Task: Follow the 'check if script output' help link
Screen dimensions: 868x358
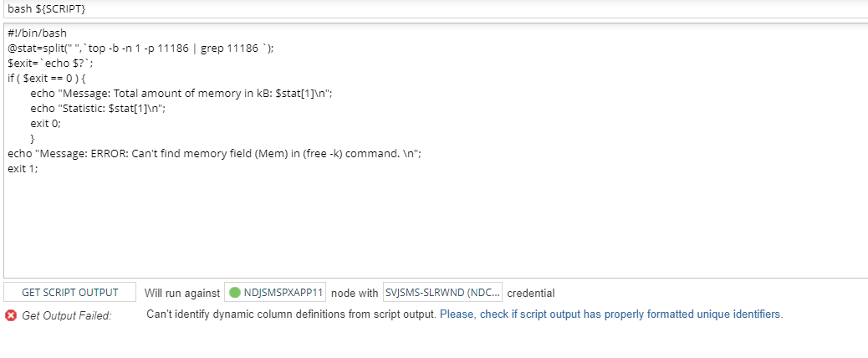Action: (x=611, y=315)
